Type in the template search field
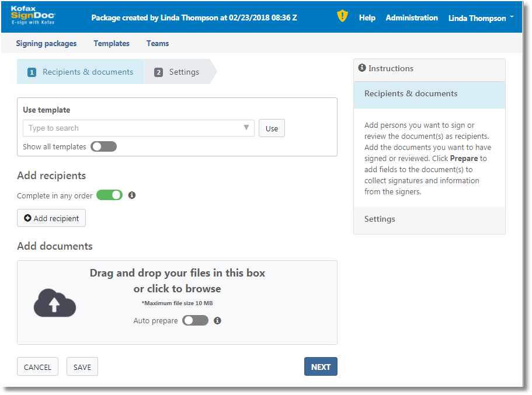Viewport: 532px width, 395px height. [x=131, y=128]
